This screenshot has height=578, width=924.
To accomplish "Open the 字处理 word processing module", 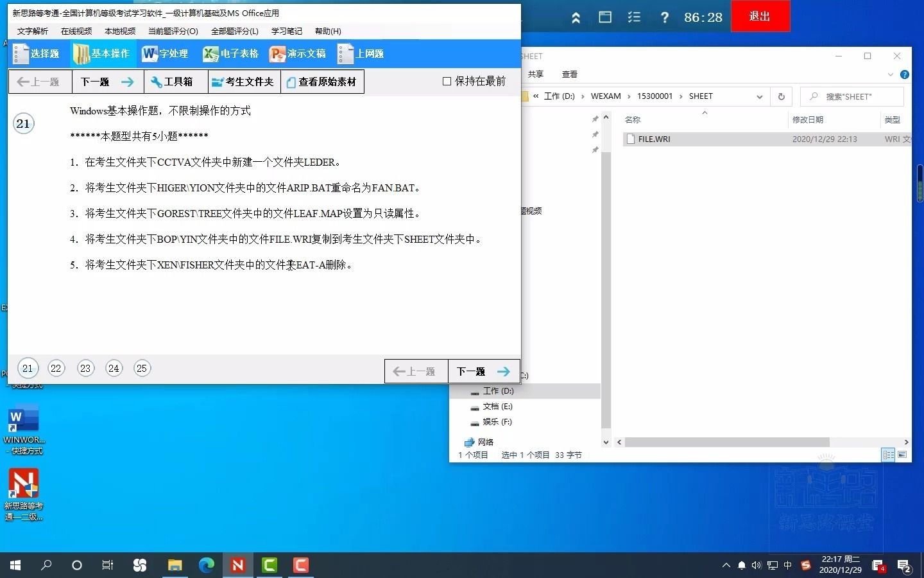I will 166,54.
